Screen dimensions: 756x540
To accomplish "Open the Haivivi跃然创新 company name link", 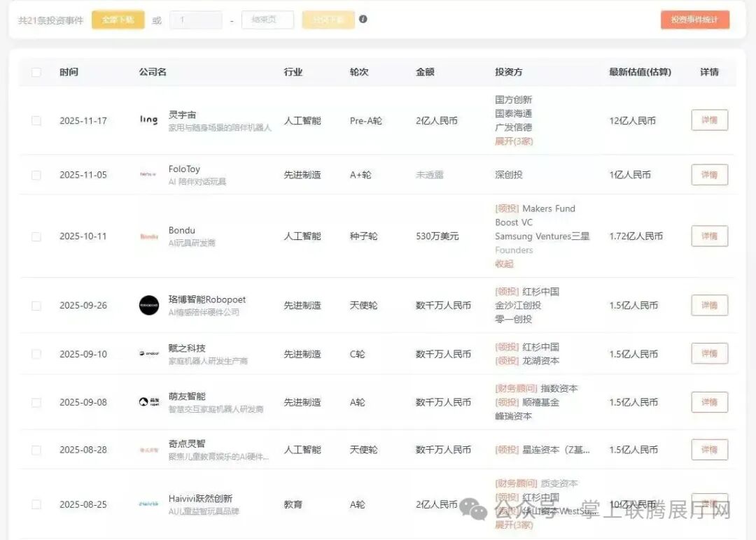I will (x=201, y=499).
